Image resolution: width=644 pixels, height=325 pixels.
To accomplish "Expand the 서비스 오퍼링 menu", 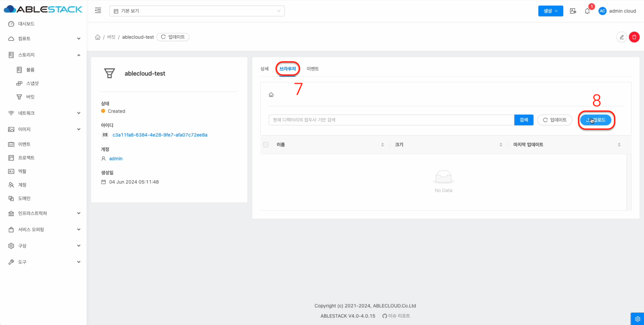I will click(x=43, y=229).
